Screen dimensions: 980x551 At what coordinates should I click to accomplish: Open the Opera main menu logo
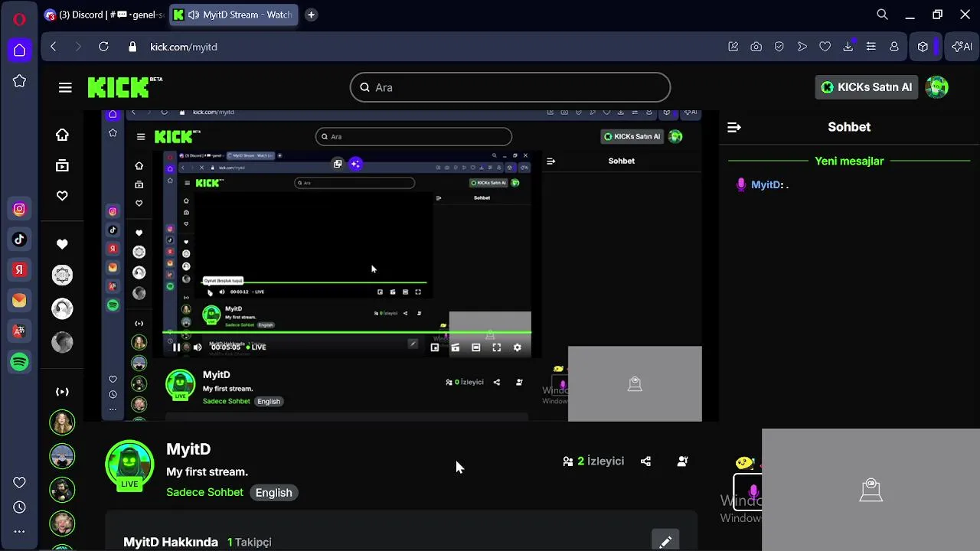click(20, 19)
